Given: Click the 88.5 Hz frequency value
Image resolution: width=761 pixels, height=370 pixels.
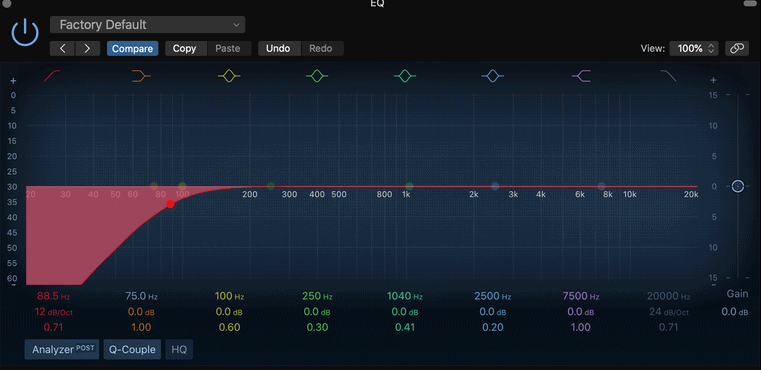Looking at the screenshot, I should point(53,296).
